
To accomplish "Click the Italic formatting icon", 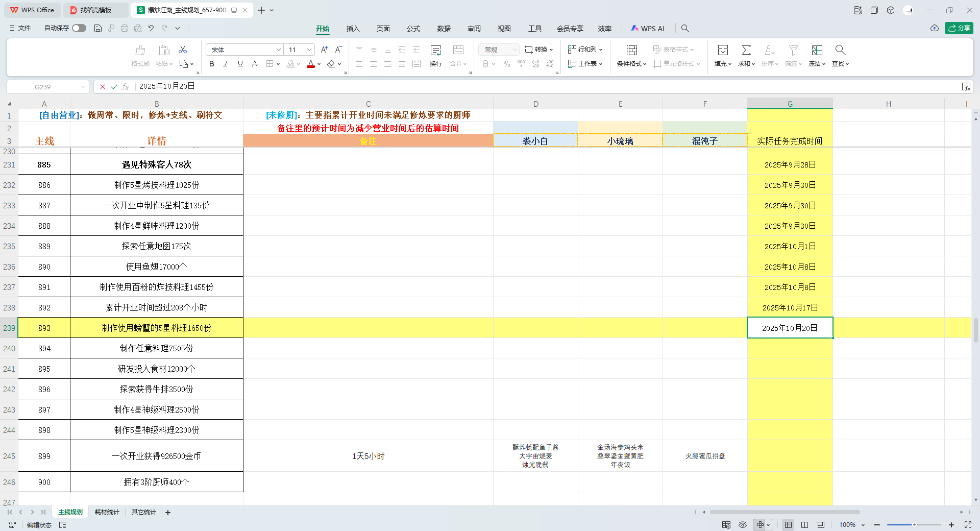I will point(226,64).
